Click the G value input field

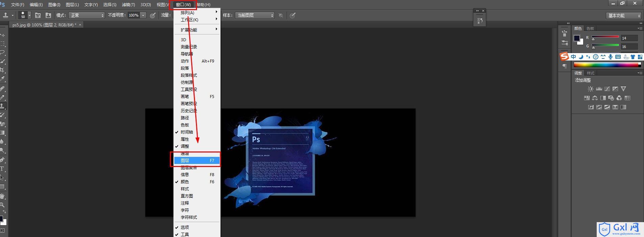click(629, 47)
